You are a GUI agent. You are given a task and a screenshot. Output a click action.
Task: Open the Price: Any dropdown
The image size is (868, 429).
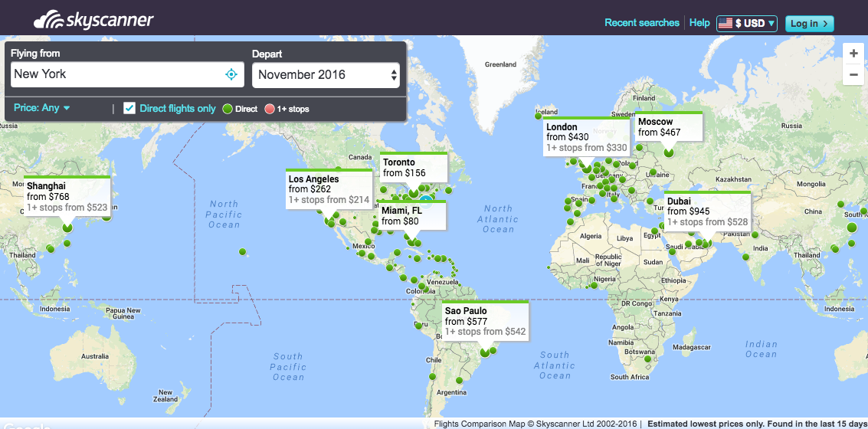click(42, 108)
